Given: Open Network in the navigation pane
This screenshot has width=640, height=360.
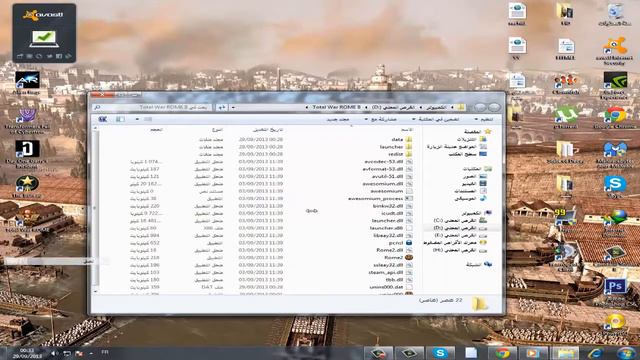Looking at the screenshot, I should (478, 264).
